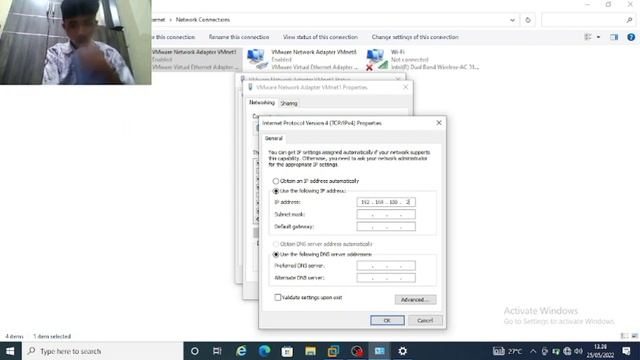
Task: Click the Subnet mask field
Action: 386,214
